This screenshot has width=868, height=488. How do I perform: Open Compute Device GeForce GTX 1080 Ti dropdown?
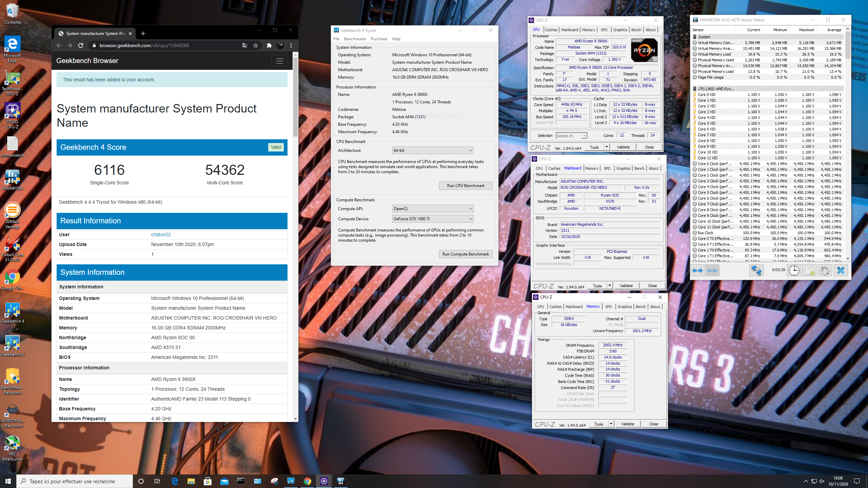coord(433,219)
